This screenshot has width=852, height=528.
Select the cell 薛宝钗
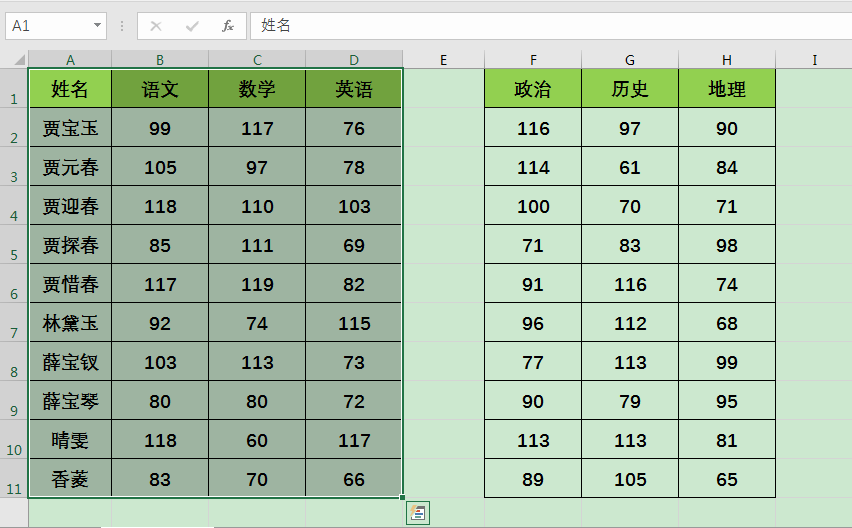(x=70, y=362)
